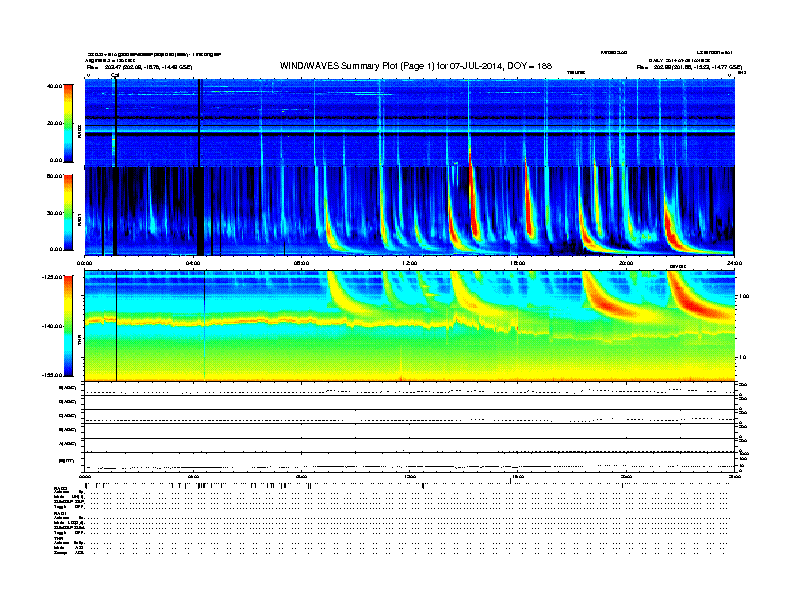Click the TNR status heading in bottom table
Screen dimensions: 792x612
pos(58,538)
